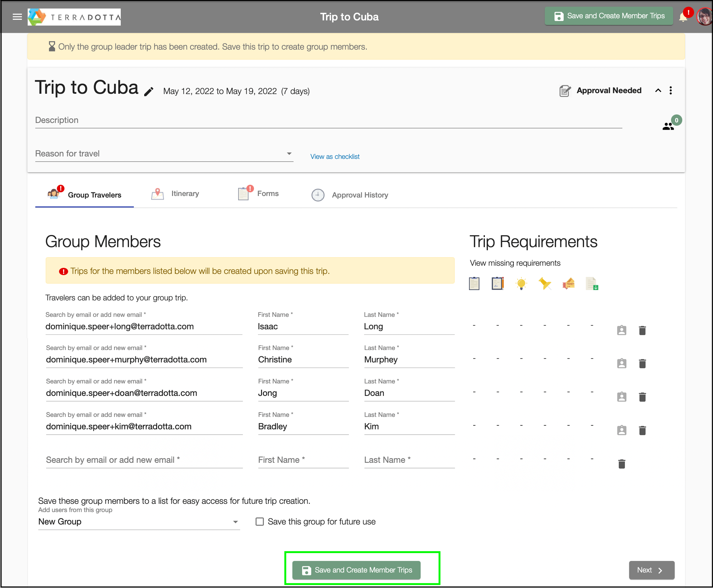
Task: Click the hourglass icon in banner
Action: pyautogui.click(x=52, y=46)
